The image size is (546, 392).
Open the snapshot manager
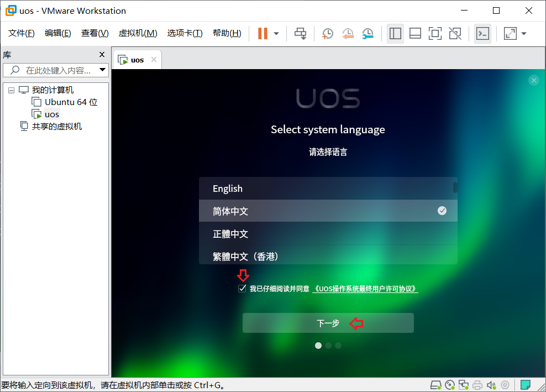[x=368, y=34]
